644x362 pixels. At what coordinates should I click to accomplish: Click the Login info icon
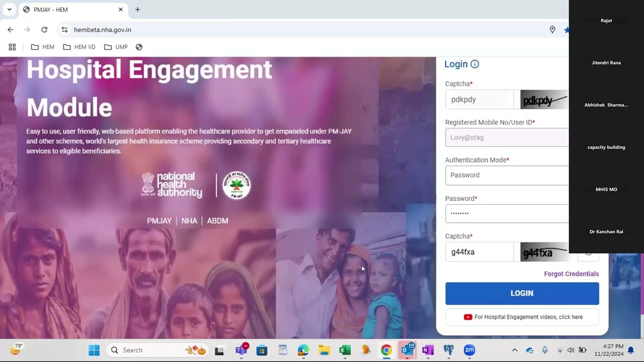click(x=474, y=64)
